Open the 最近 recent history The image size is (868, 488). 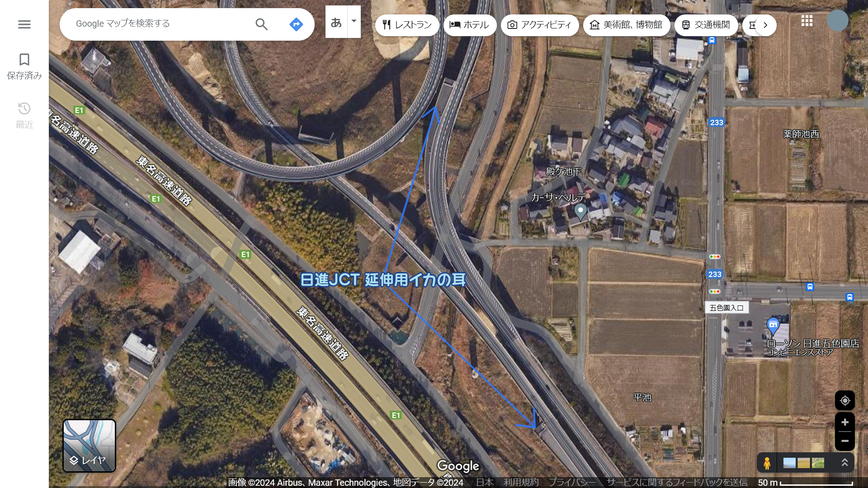(24, 115)
